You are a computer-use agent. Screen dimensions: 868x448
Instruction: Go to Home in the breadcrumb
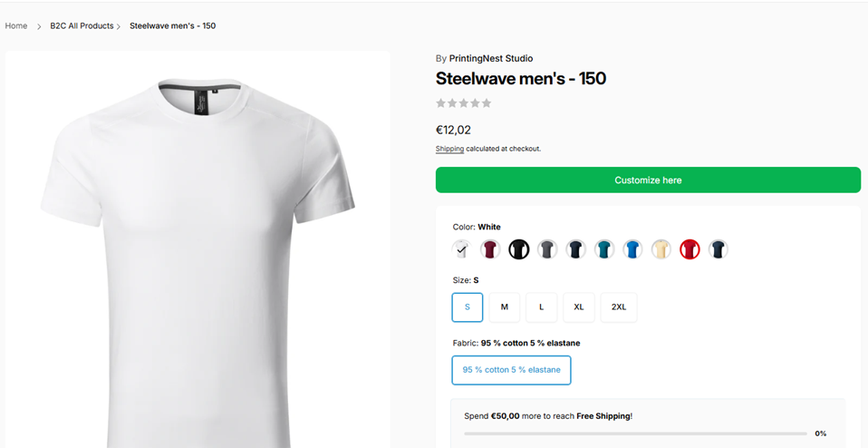coord(16,25)
